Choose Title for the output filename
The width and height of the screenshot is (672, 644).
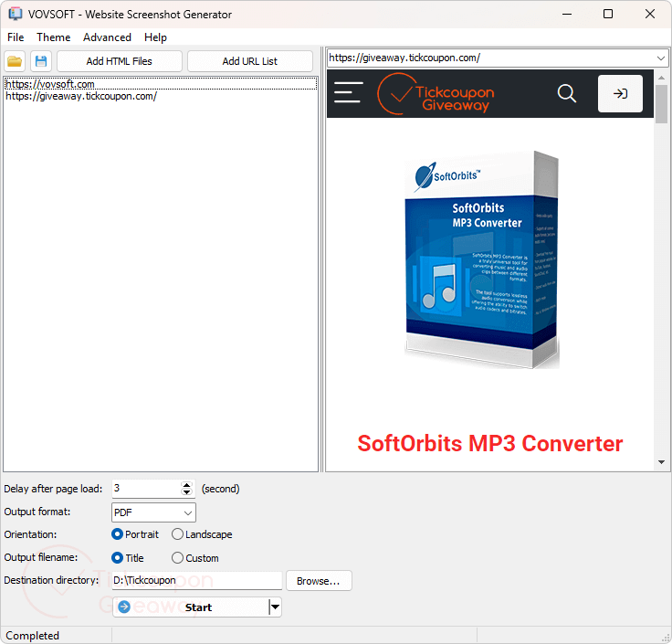click(x=127, y=558)
